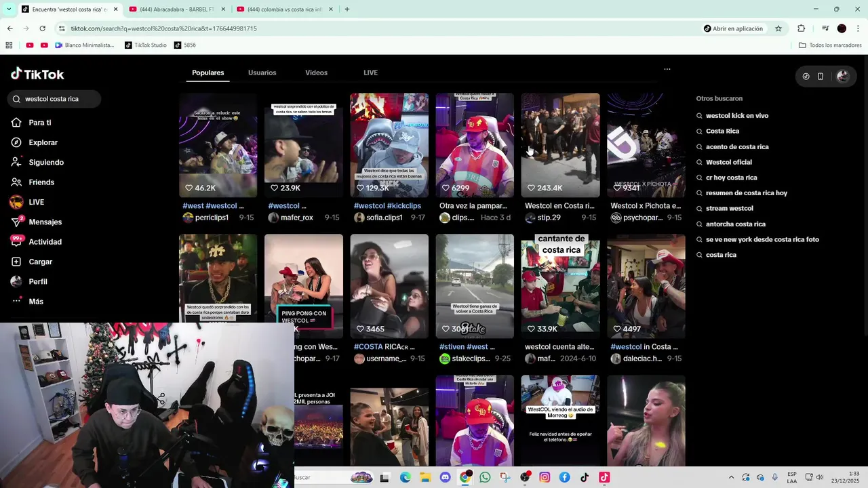Search suggestion cr hoy costa rica
The image size is (868, 488).
(x=732, y=178)
